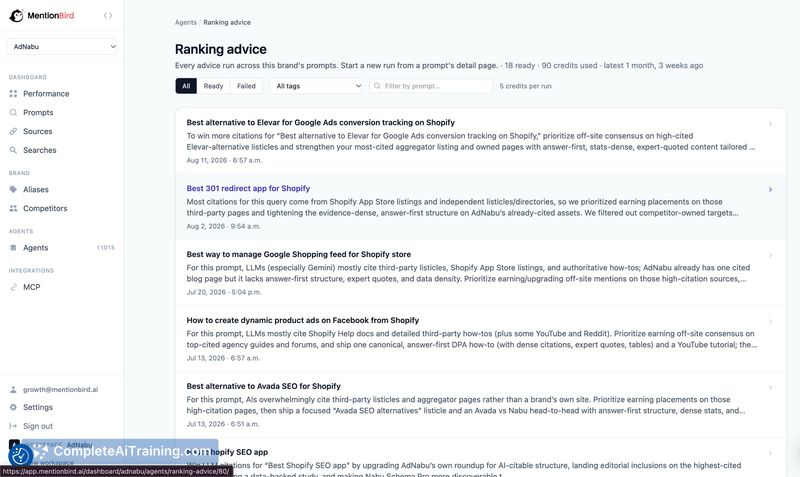Screen dimensions: 800x477
Task: Click the user profile icon
Action: pos(13,390)
